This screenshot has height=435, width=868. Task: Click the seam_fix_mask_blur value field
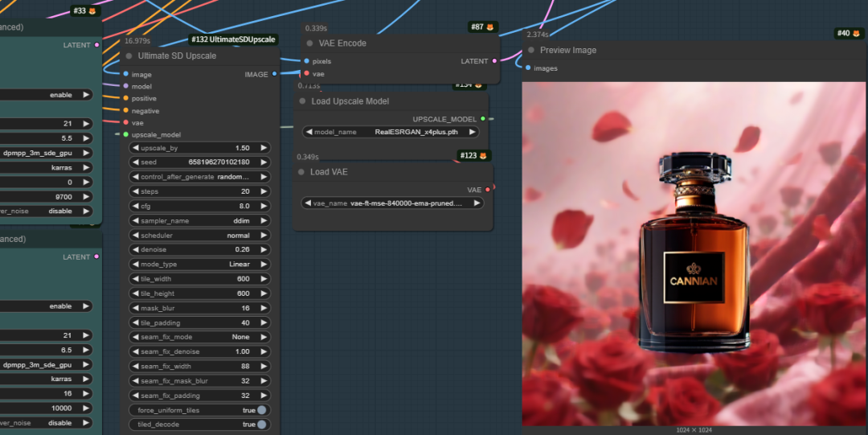(x=199, y=380)
